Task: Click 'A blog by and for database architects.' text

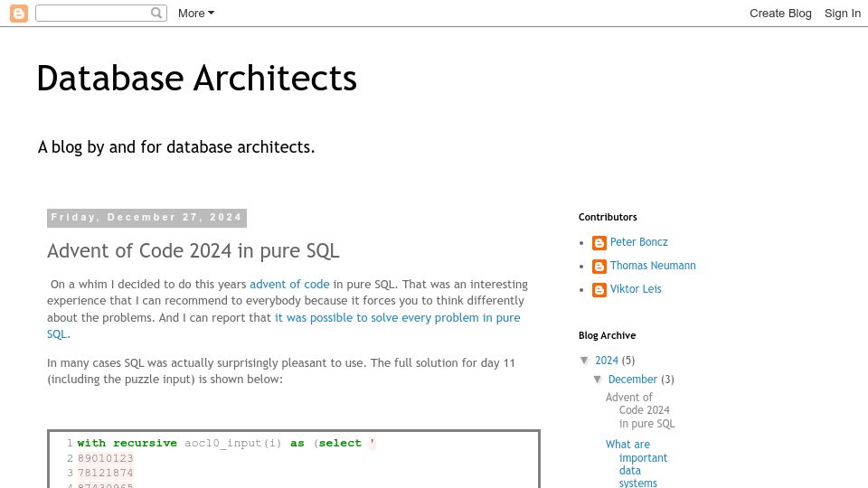Action: (x=176, y=147)
